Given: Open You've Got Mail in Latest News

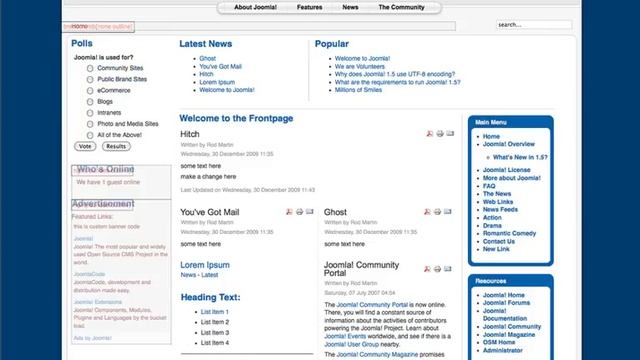Looking at the screenshot, I should (220, 67).
